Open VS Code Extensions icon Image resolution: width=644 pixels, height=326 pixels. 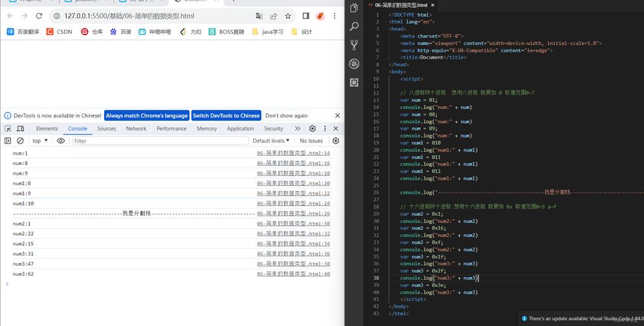coord(354,82)
